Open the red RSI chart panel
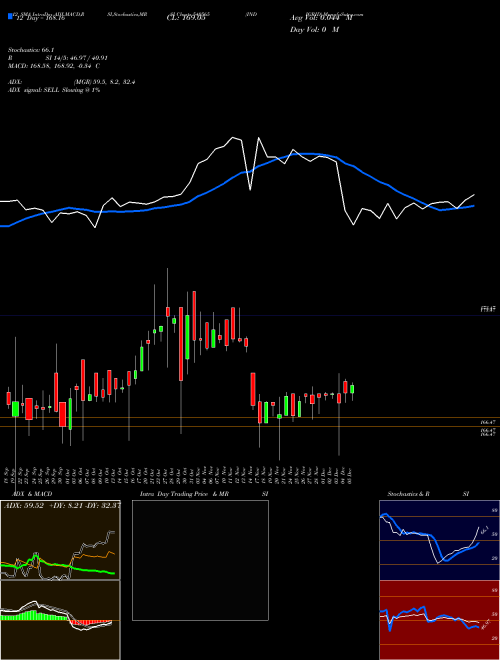Image resolution: width=500 pixels, height=660 pixels. [x=439, y=620]
